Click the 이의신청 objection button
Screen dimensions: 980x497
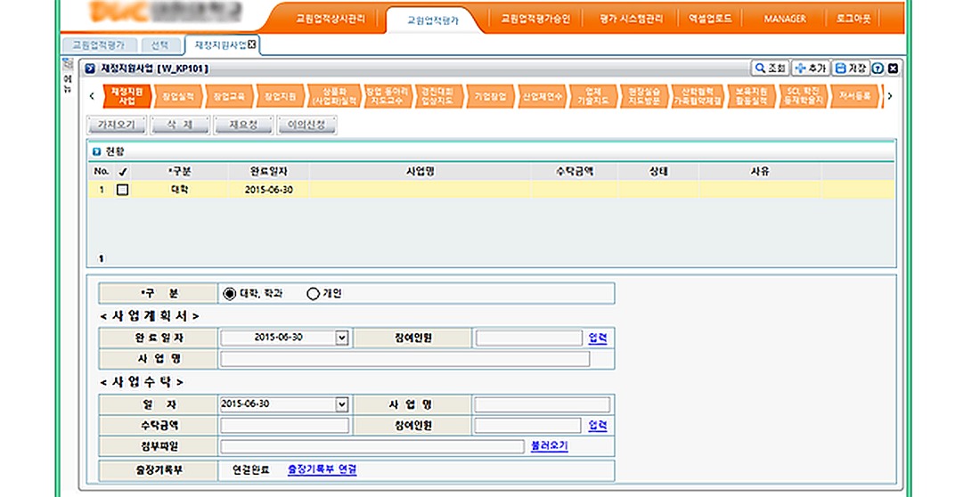tap(306, 125)
